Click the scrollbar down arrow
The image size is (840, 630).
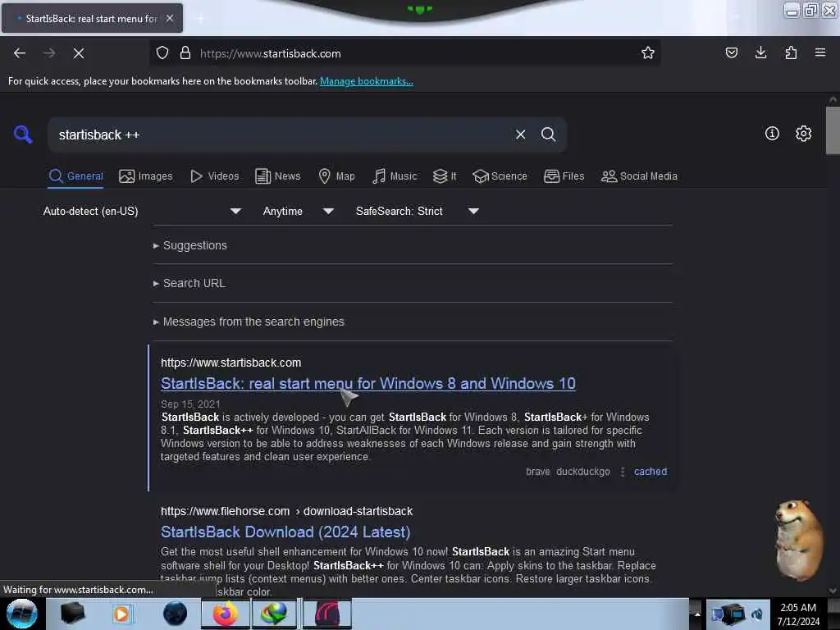point(833,591)
